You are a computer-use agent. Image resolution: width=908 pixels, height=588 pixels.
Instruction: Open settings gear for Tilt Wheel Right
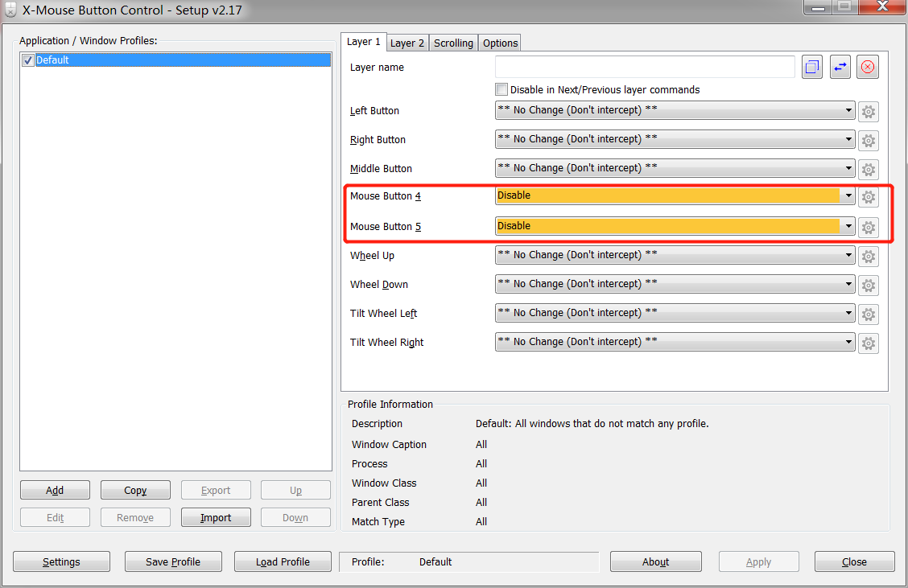coord(868,343)
